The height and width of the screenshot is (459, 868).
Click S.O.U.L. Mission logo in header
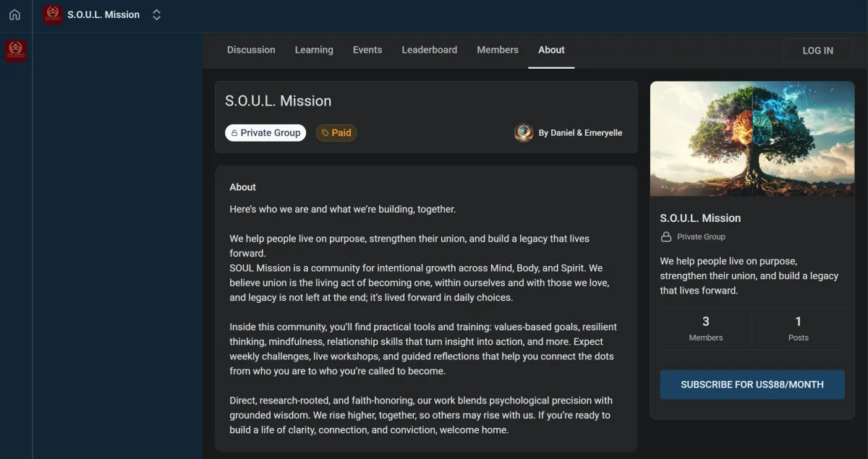click(x=53, y=14)
